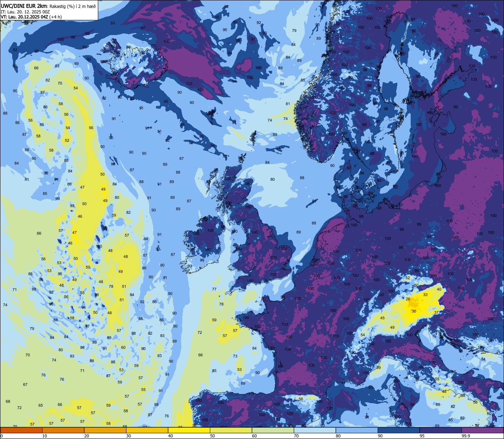Click the '10' legend tick label
This screenshot has width=504, height=439.
click(44, 436)
